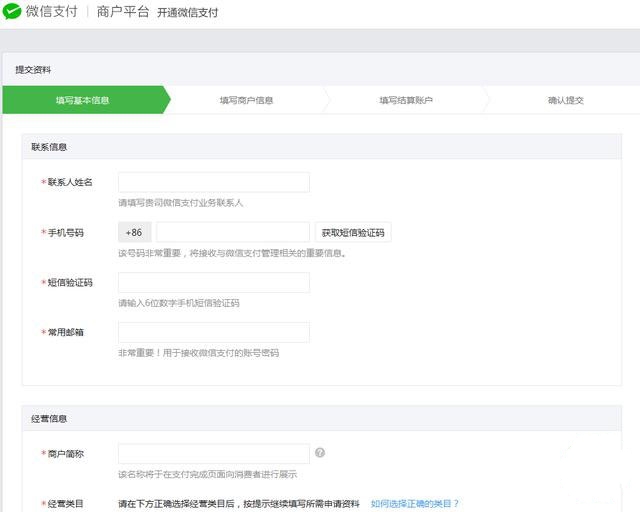
Task: Switch to the 填写商户信息 step
Action: tap(246, 100)
